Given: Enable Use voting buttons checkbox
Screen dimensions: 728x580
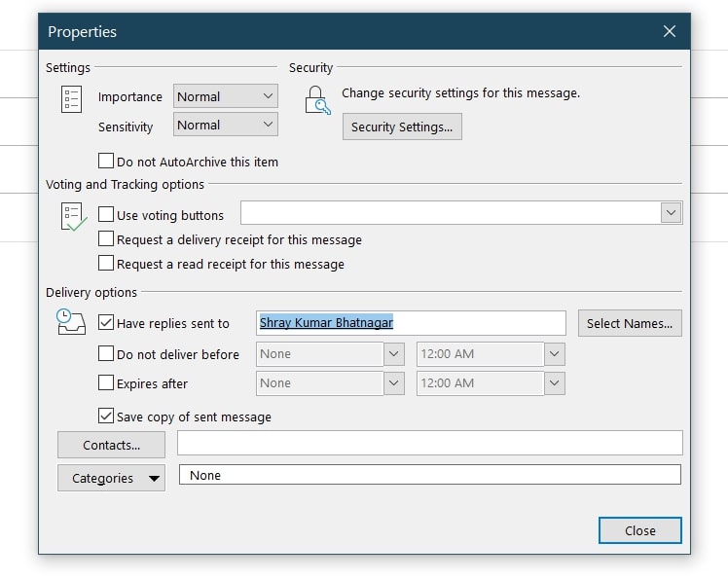Looking at the screenshot, I should 106,214.
